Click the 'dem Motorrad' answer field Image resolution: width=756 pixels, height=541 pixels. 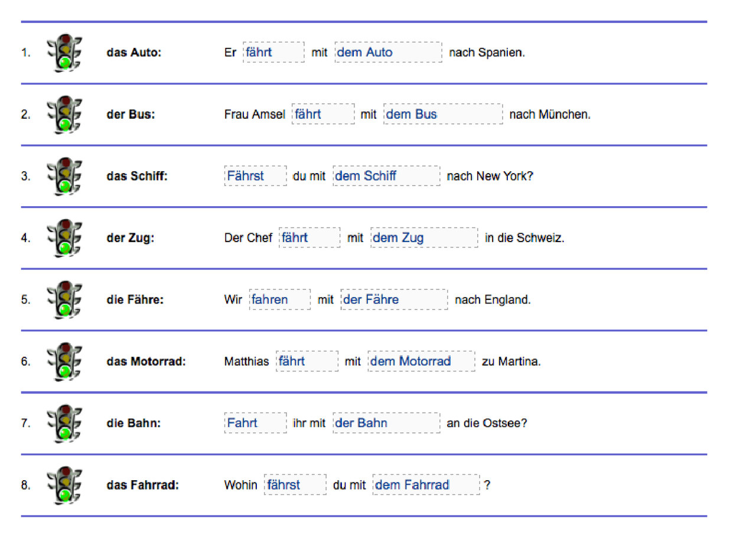pos(421,361)
